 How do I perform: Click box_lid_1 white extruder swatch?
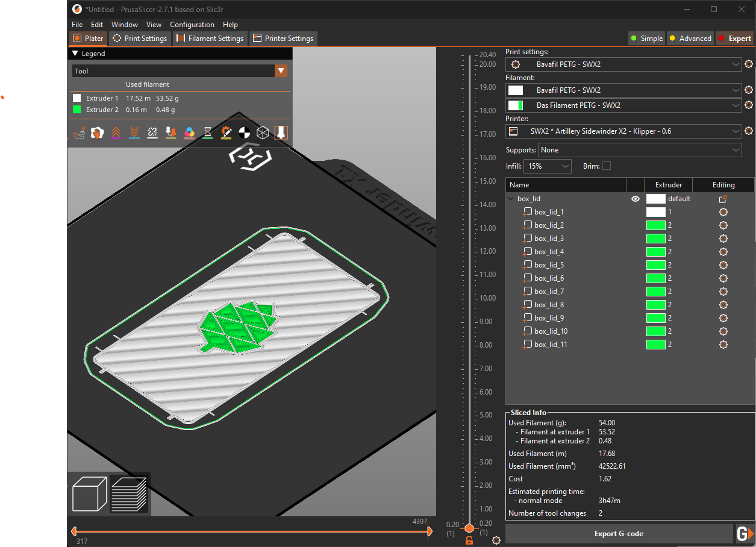[656, 212]
